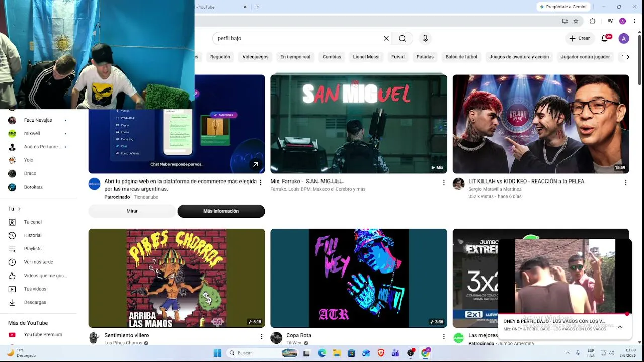Open options menu for Copa Rota
The height and width of the screenshot is (362, 644).
444,336
